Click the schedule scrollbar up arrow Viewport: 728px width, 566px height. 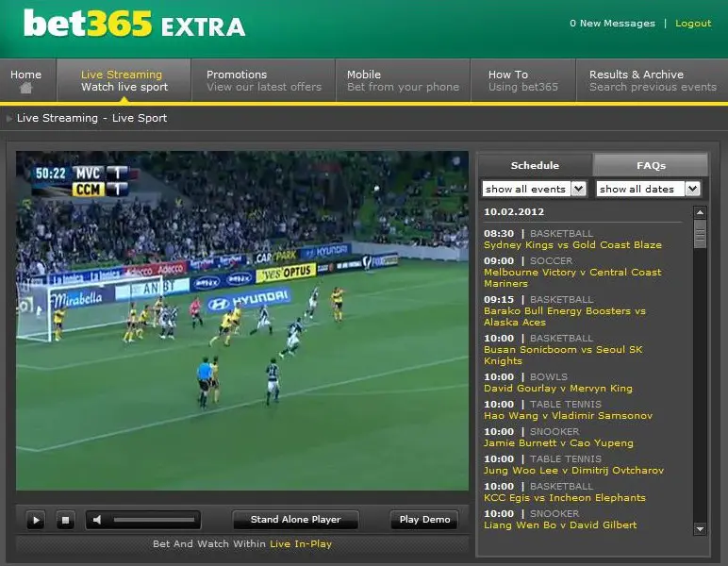click(x=700, y=212)
